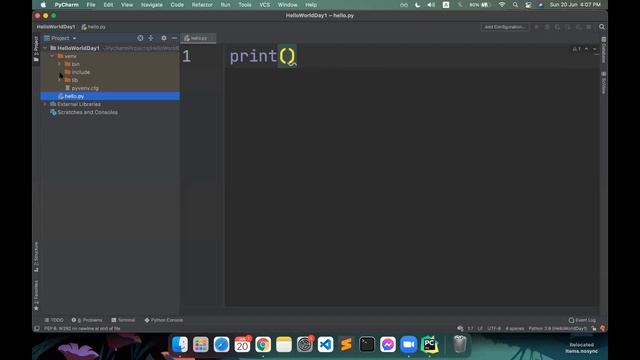Viewport: 640px width, 360px height.
Task: Hide the Project tool window
Action: tap(174, 38)
